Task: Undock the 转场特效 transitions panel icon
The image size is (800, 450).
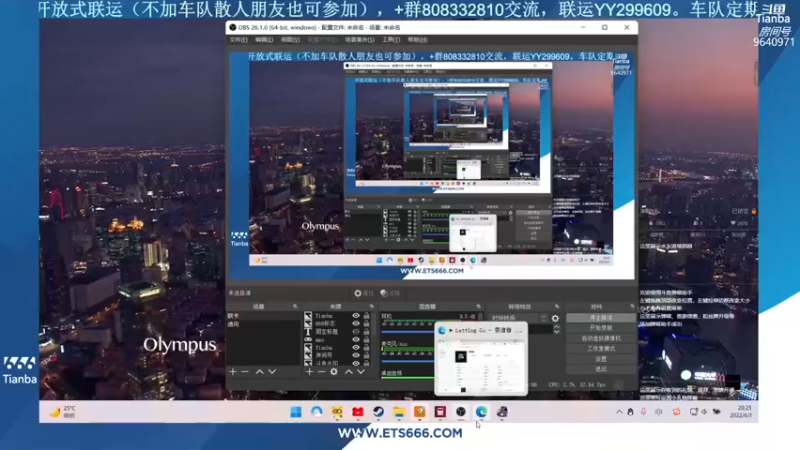Action: pyautogui.click(x=557, y=307)
